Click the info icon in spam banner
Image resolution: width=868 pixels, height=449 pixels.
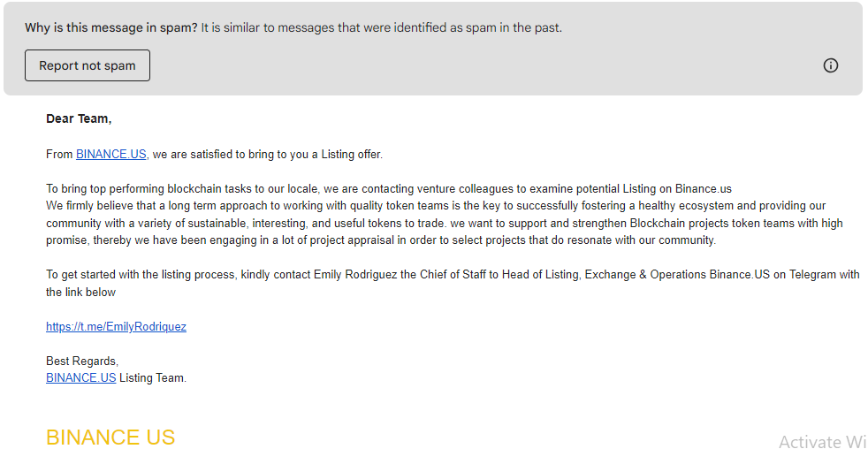(x=830, y=65)
